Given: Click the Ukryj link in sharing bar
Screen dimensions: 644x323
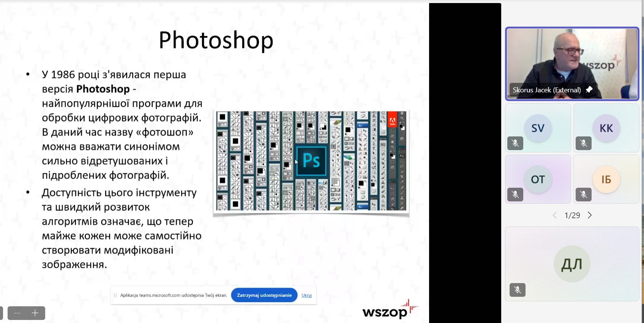Looking at the screenshot, I should point(306,295).
